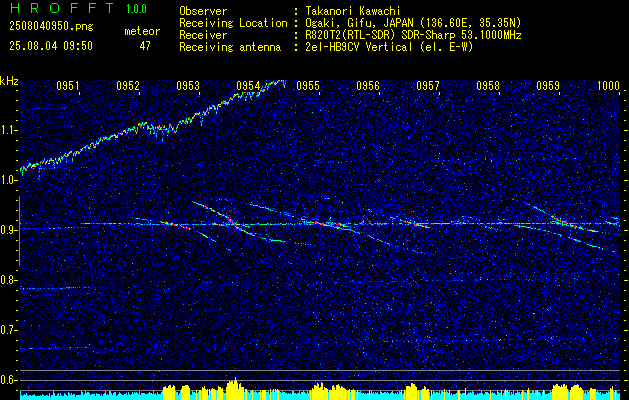Viewport: 629px width, 400px height.
Task: Click the meteor label
Action: [142, 32]
